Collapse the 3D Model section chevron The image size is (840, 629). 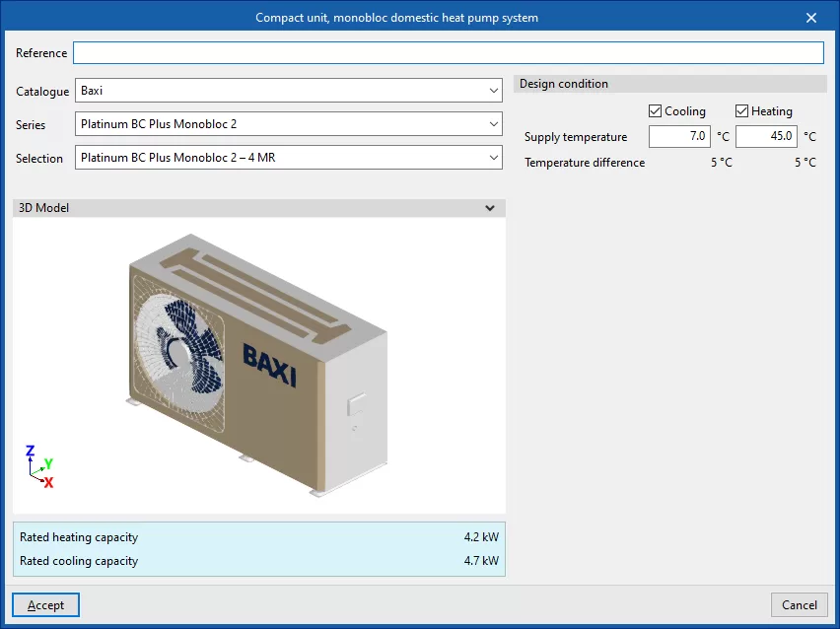coord(490,208)
